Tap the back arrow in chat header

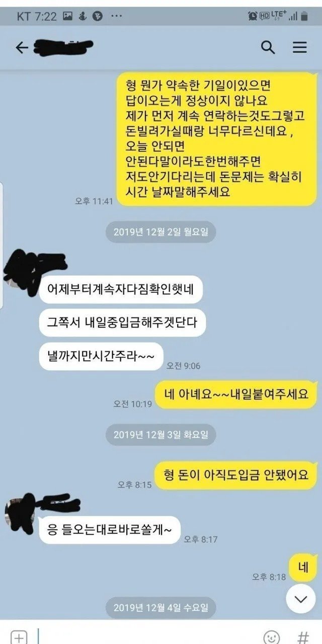(22, 48)
